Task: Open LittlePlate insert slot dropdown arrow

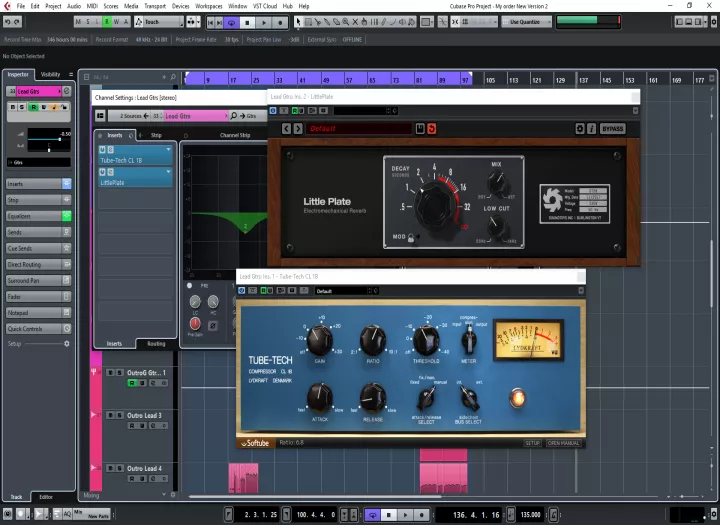Action: pos(169,172)
